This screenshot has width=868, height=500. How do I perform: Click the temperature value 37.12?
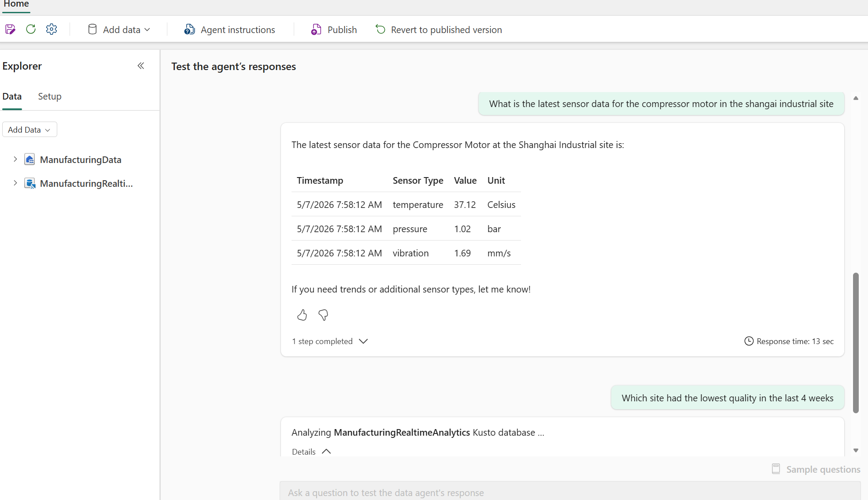point(465,204)
